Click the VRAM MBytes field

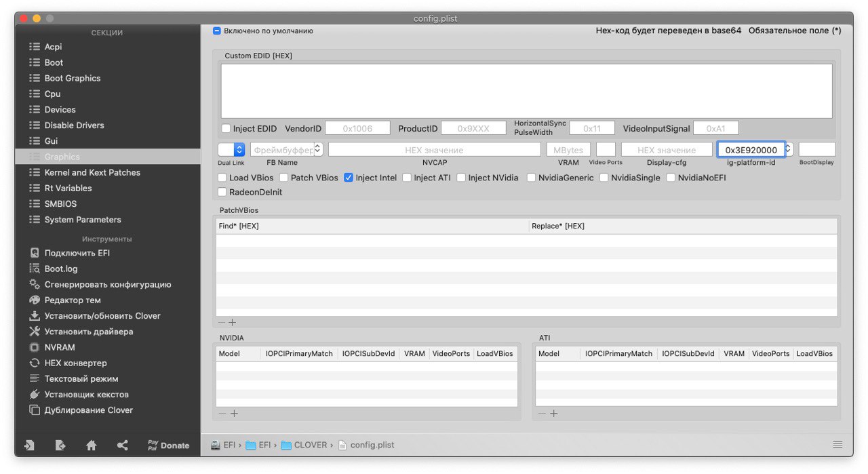pos(568,150)
